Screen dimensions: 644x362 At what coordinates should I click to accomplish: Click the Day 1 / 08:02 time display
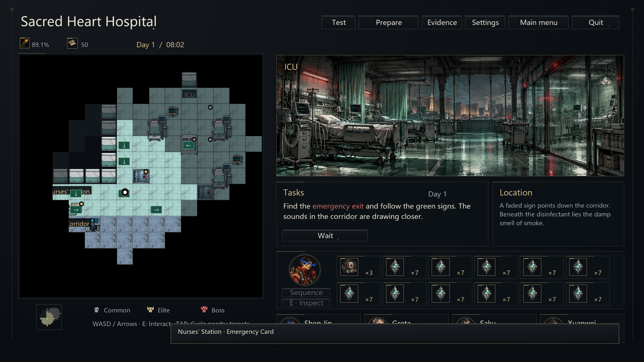tap(160, 45)
